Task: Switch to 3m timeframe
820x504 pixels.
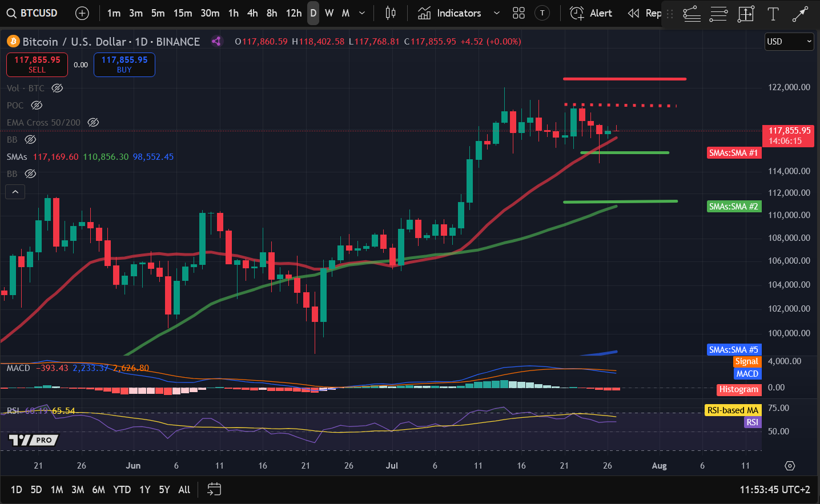Action: pos(136,13)
